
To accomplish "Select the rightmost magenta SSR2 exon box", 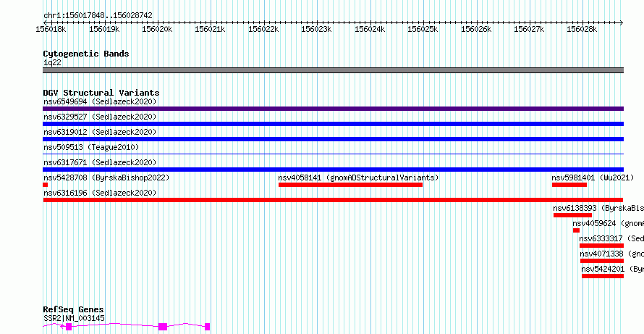I will coord(208,327).
